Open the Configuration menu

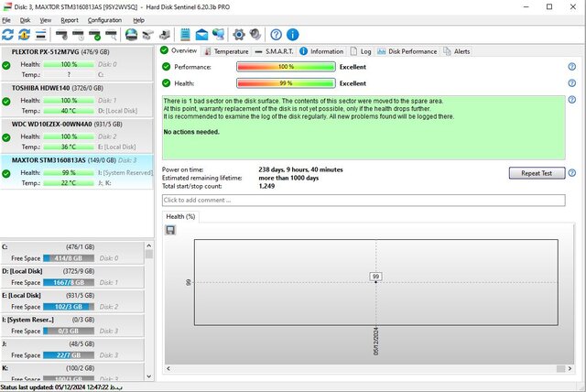pos(104,19)
